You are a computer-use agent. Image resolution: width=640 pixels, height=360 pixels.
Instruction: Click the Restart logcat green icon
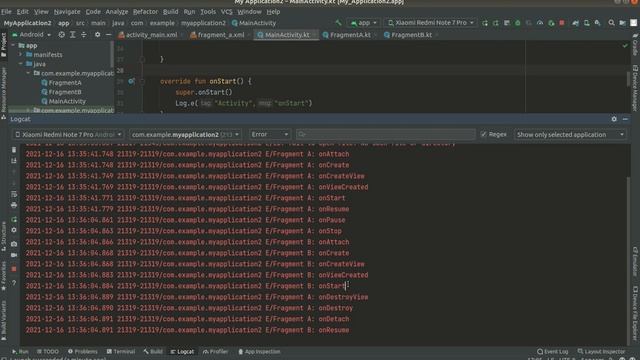click(14, 219)
